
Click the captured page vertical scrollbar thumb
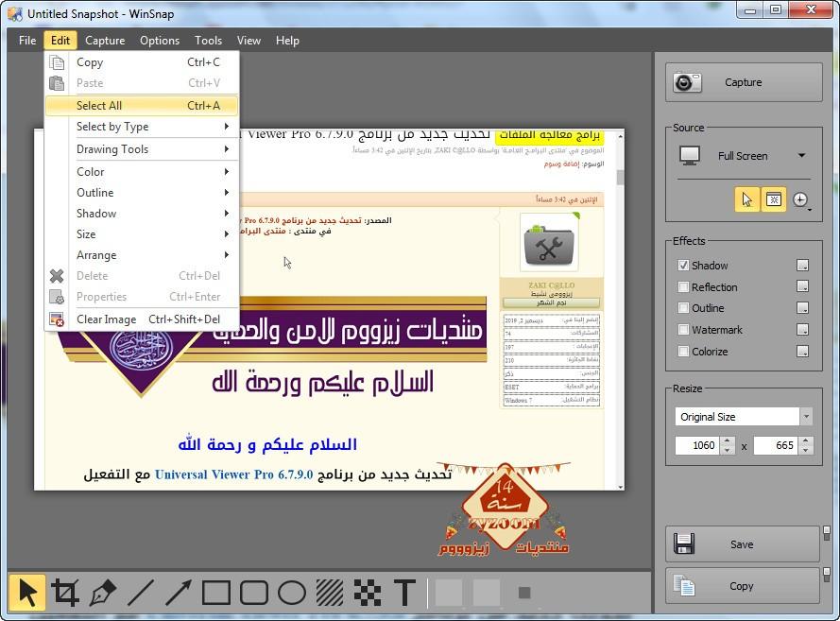click(621, 178)
